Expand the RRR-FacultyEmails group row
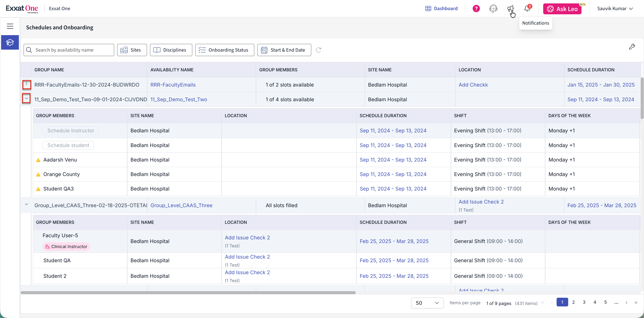Viewport: 644px width, 318px height. [x=26, y=84]
